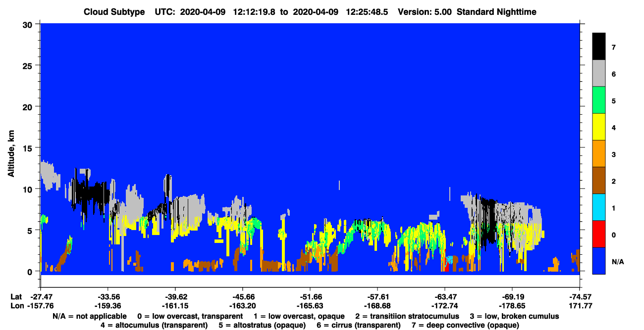Click the brown stratocumulus swatch labeled 2
This screenshot has width=644, height=330.
[599, 180]
